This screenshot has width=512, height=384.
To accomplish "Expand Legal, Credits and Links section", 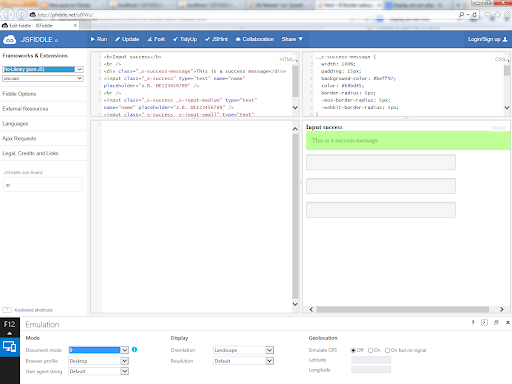I will 31,153.
